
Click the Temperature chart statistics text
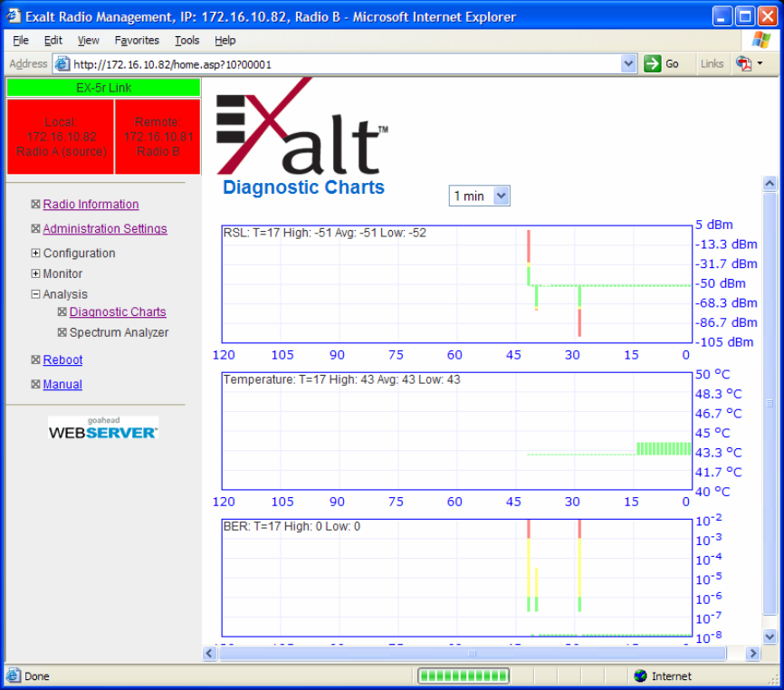[x=342, y=379]
